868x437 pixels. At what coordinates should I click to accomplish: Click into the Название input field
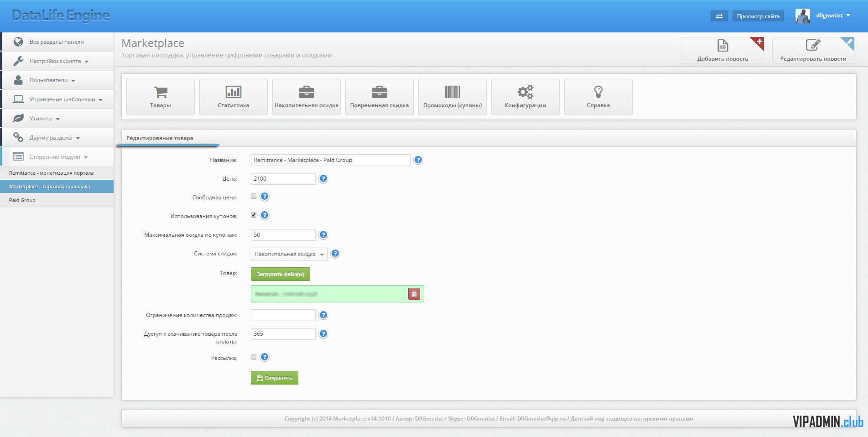coord(331,160)
